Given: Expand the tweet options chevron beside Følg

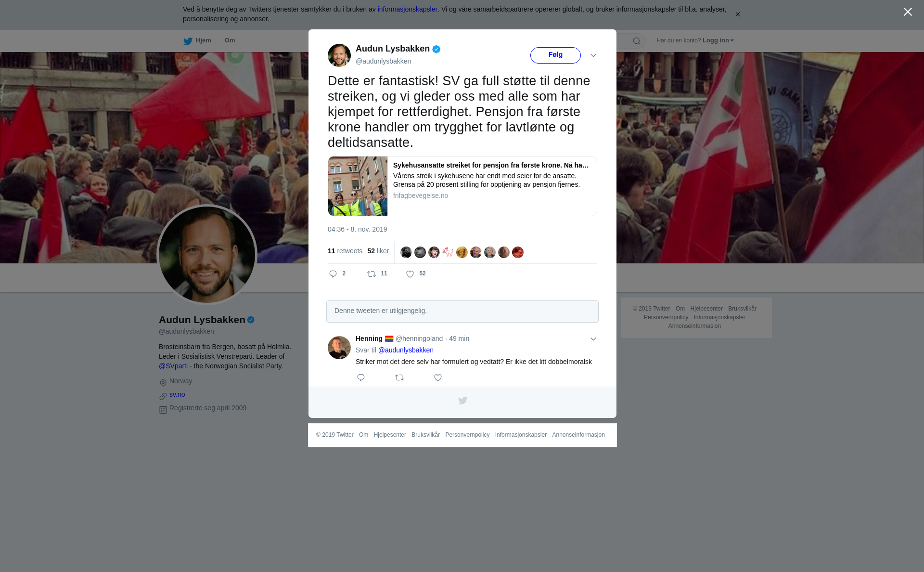Looking at the screenshot, I should click(x=593, y=55).
